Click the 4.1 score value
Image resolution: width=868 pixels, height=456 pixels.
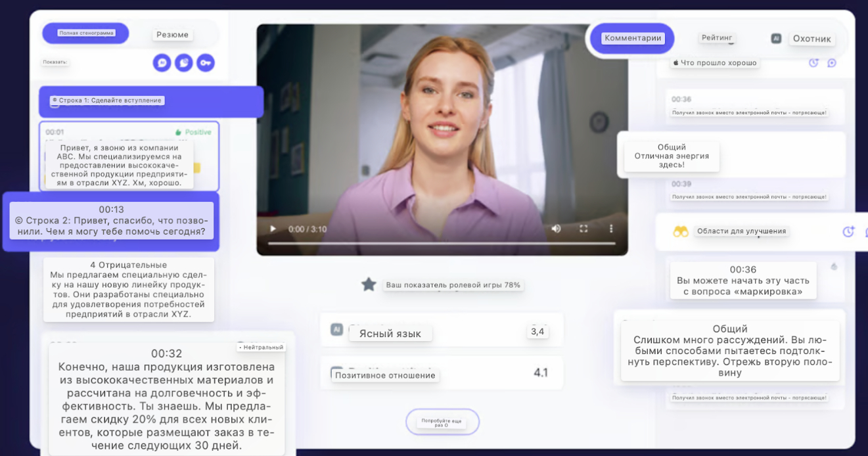point(541,373)
